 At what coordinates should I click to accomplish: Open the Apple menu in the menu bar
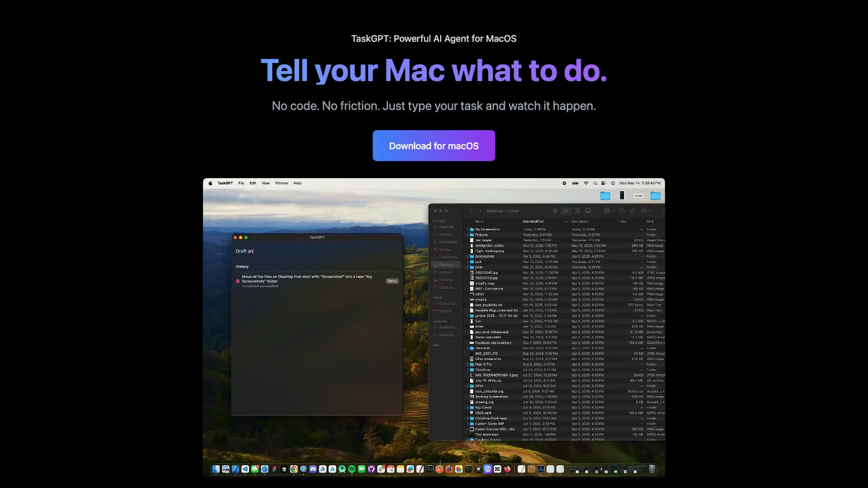point(210,183)
